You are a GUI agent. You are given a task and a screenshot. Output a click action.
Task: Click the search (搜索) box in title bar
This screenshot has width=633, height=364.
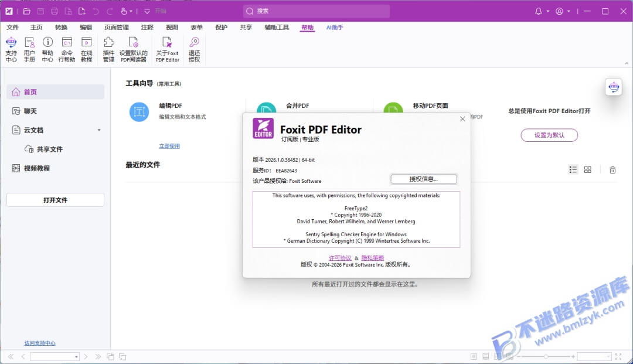316,11
